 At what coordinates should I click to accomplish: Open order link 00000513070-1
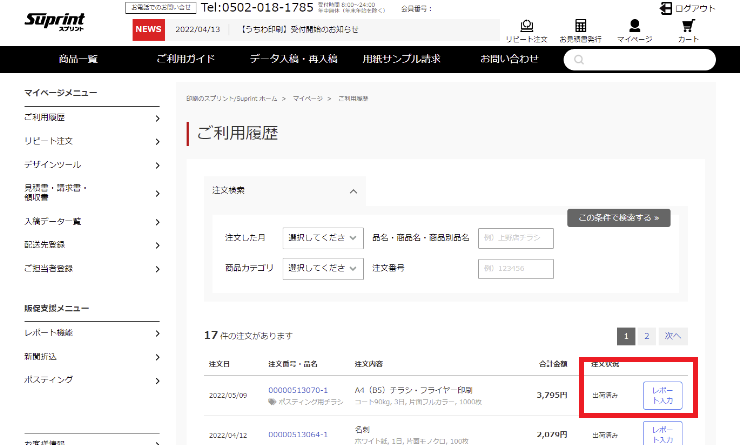click(x=300, y=389)
